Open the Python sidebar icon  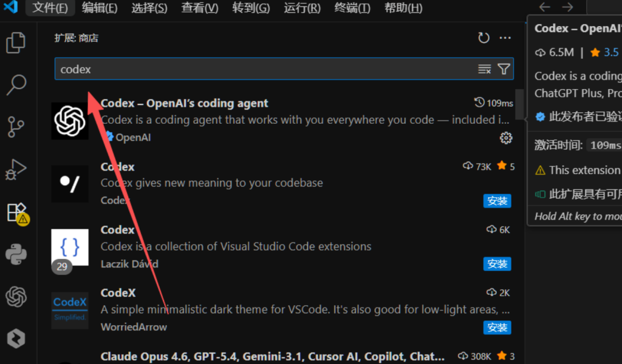click(x=16, y=254)
